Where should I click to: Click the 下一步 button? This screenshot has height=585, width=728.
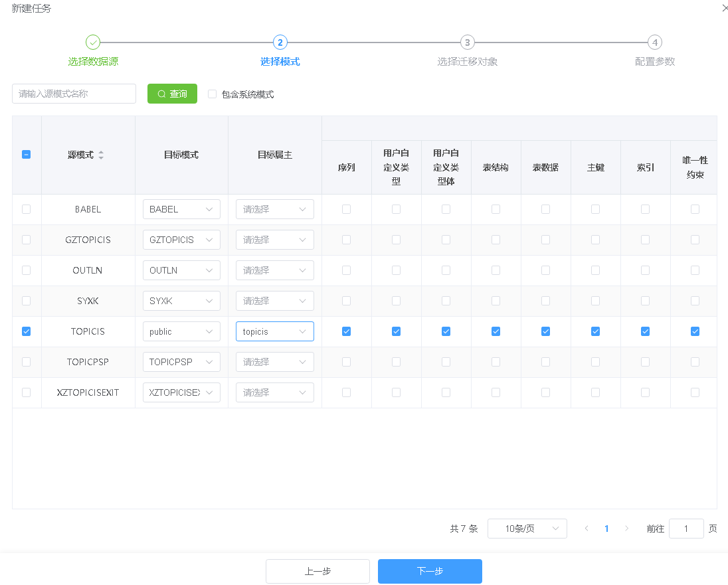tap(430, 571)
